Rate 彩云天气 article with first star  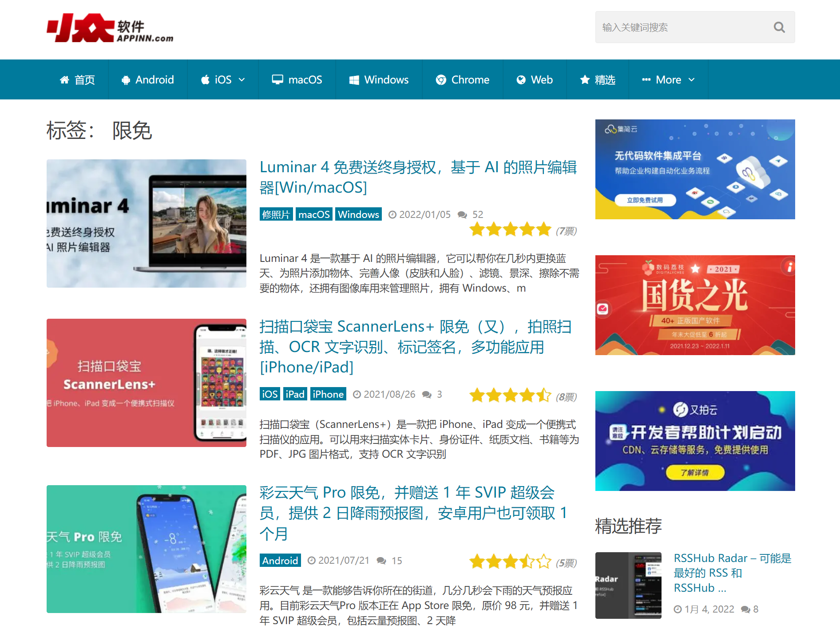tap(477, 562)
